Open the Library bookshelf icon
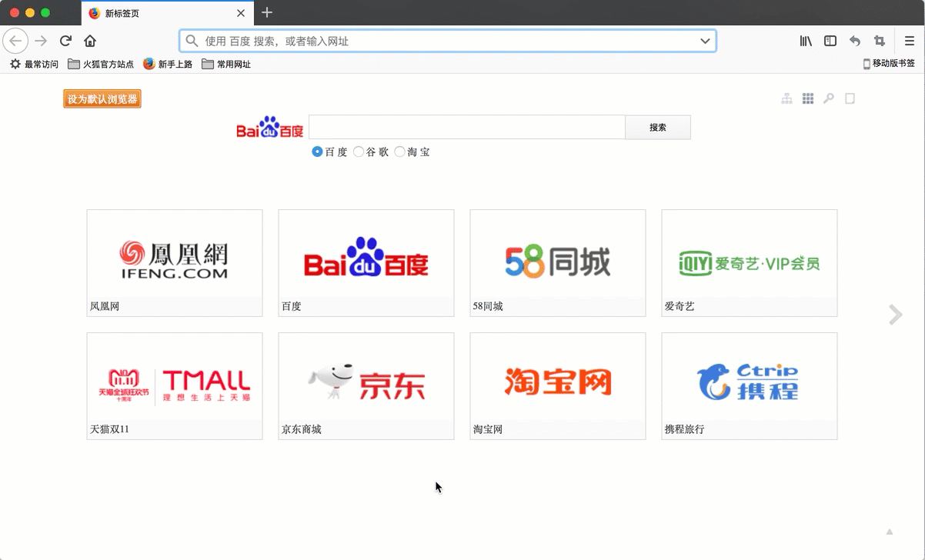Viewport: 925px width, 560px height. pyautogui.click(x=806, y=41)
